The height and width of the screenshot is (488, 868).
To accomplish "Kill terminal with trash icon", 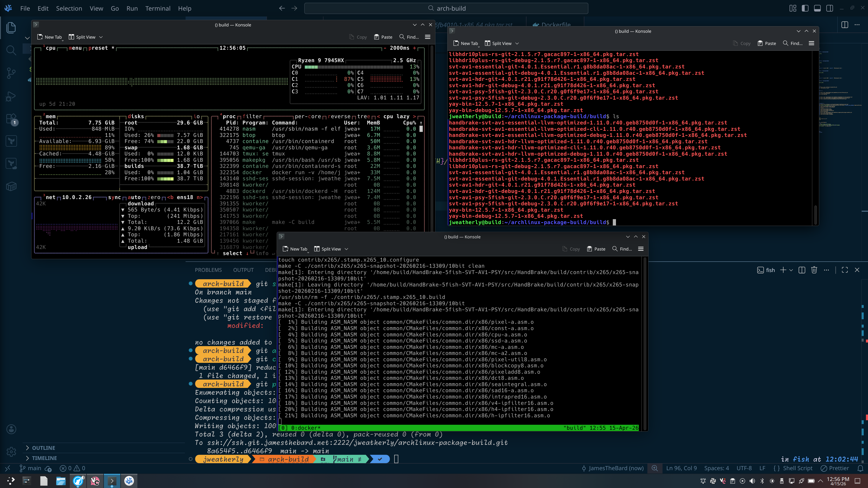I will click(814, 270).
